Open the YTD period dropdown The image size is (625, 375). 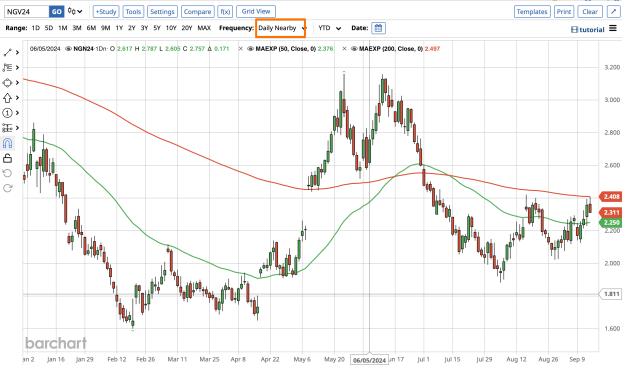click(329, 28)
